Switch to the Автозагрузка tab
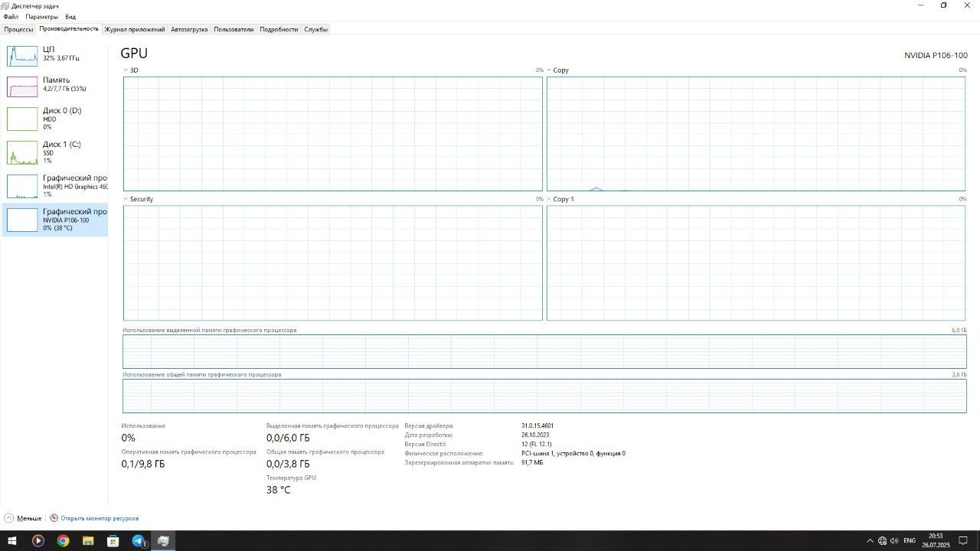This screenshot has height=551, width=980. pos(189,29)
